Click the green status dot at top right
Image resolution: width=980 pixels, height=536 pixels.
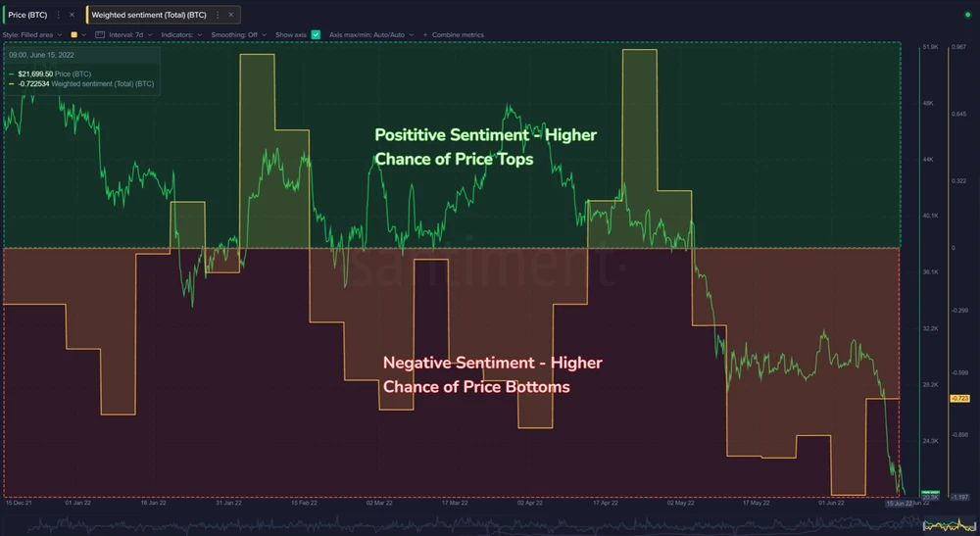(x=967, y=15)
